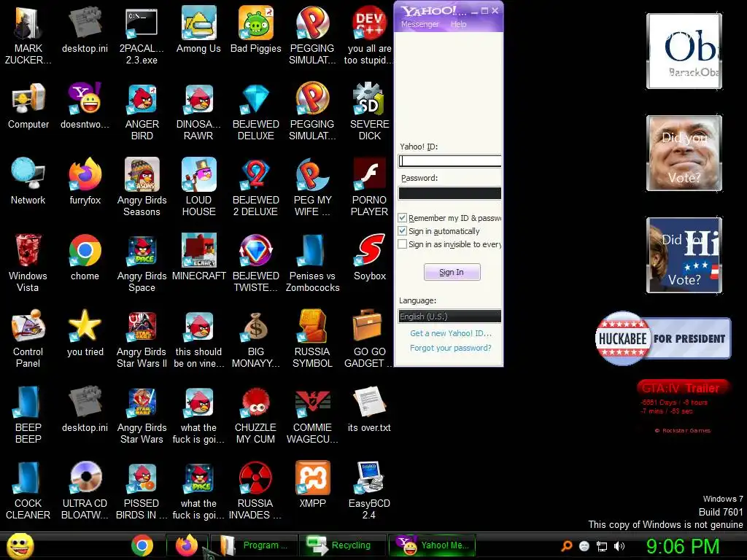
Task: Open the Messenger menu in Yahoo window
Action: point(419,24)
